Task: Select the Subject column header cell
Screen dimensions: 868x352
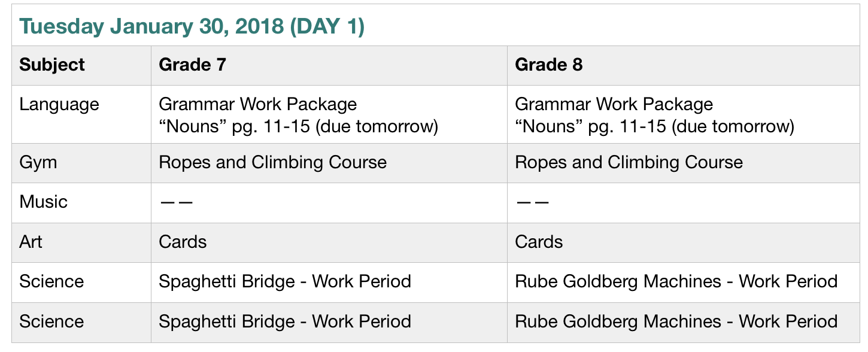Action: point(52,65)
